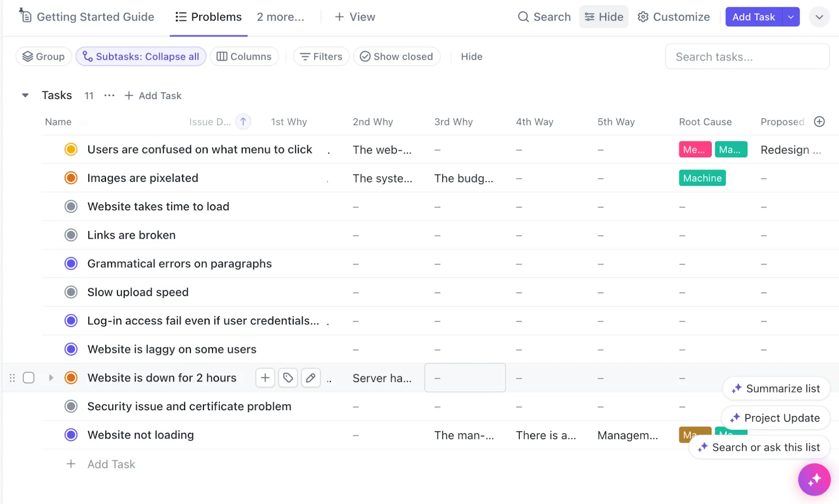Click status icon of Security issue and certificate problem
Viewport: 839px width, 504px height.
(71, 406)
